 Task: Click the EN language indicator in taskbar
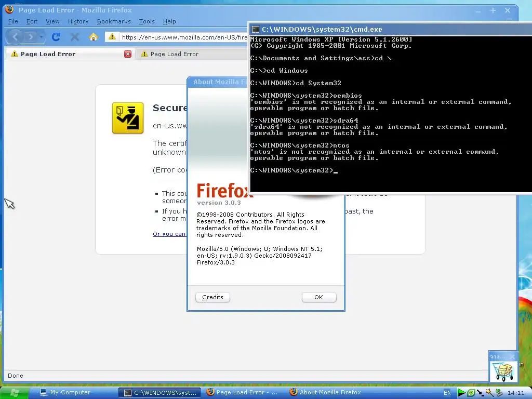[447, 393]
